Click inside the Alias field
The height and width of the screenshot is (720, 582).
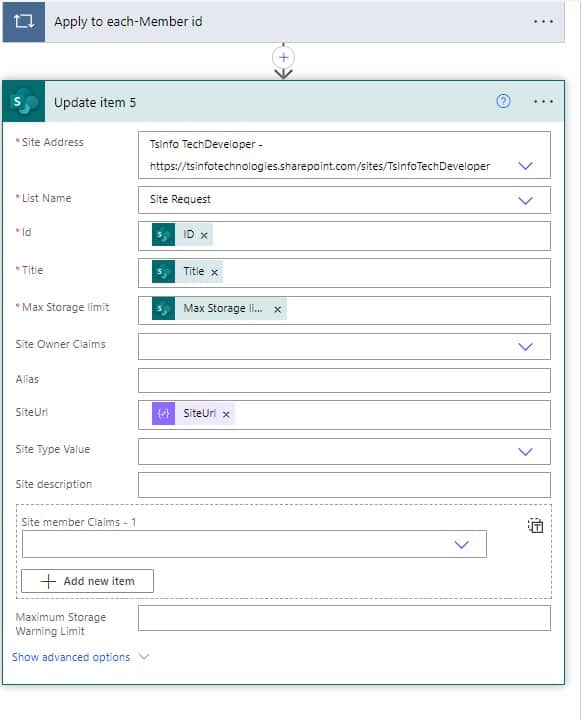[x=344, y=381]
